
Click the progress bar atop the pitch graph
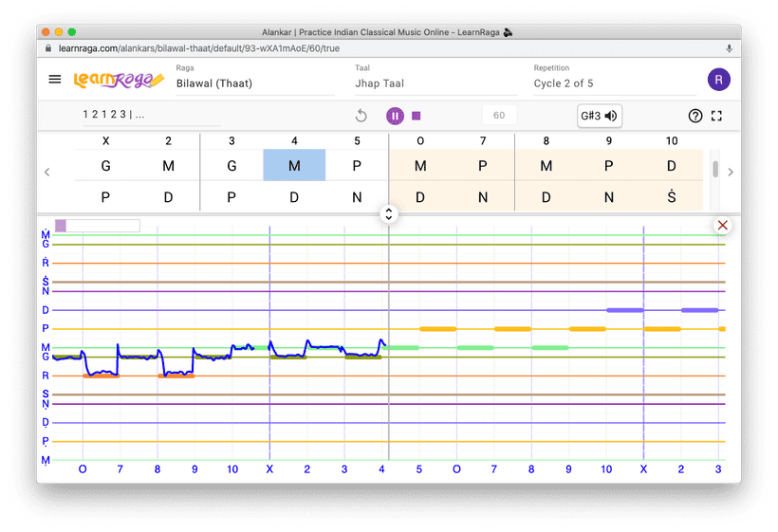pyautogui.click(x=98, y=226)
